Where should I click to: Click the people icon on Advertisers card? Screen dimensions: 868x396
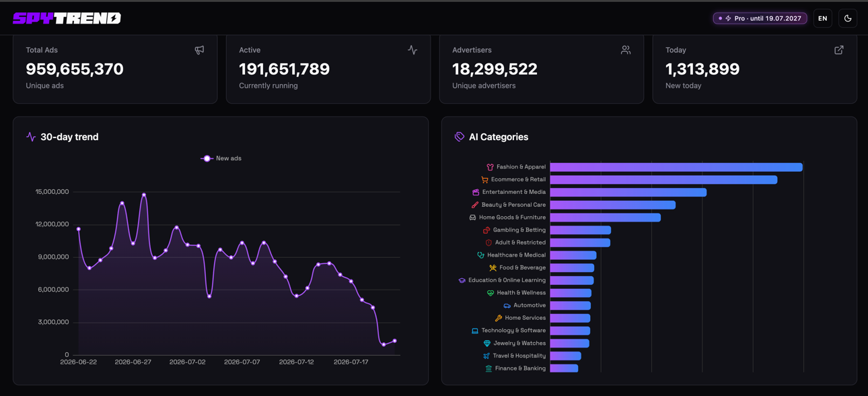point(626,50)
